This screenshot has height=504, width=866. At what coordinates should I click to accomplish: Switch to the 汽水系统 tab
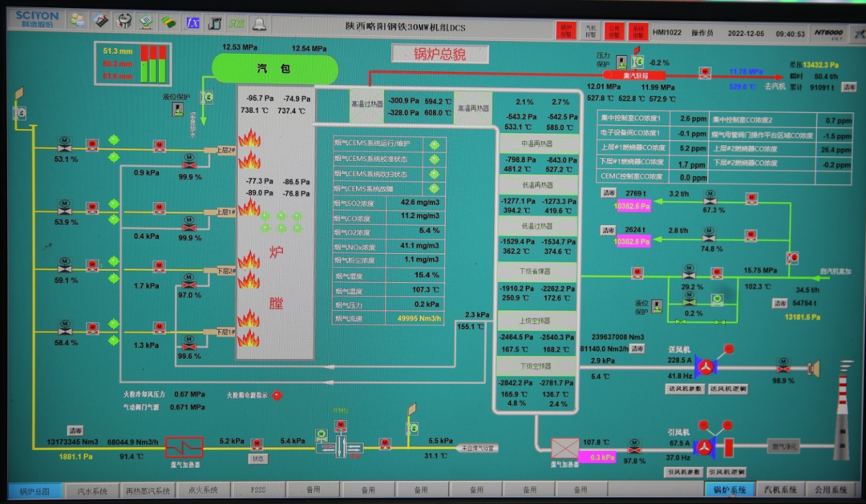(91, 490)
